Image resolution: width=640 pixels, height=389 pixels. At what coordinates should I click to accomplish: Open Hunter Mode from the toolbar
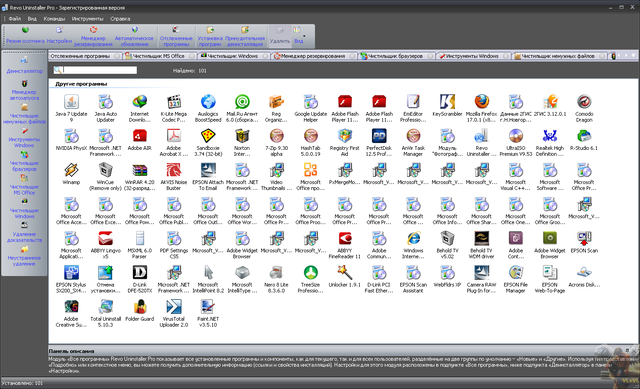25,36
